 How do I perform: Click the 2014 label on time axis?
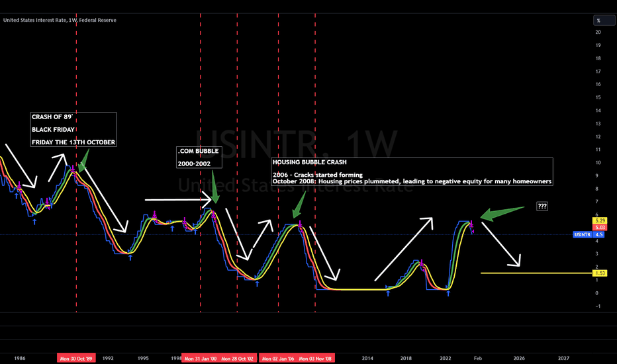point(367,359)
